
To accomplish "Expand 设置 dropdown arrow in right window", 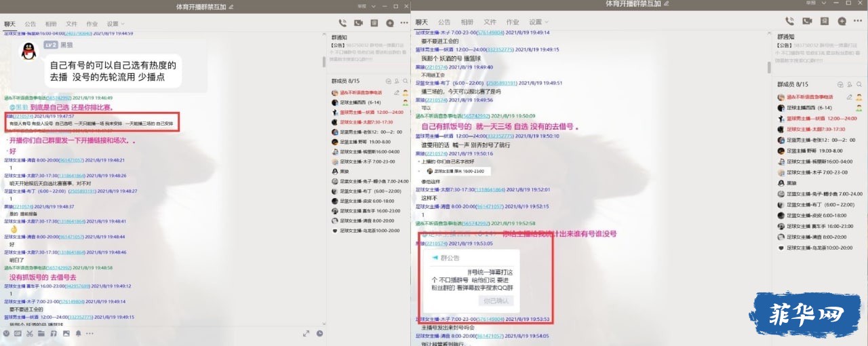I will 547,22.
